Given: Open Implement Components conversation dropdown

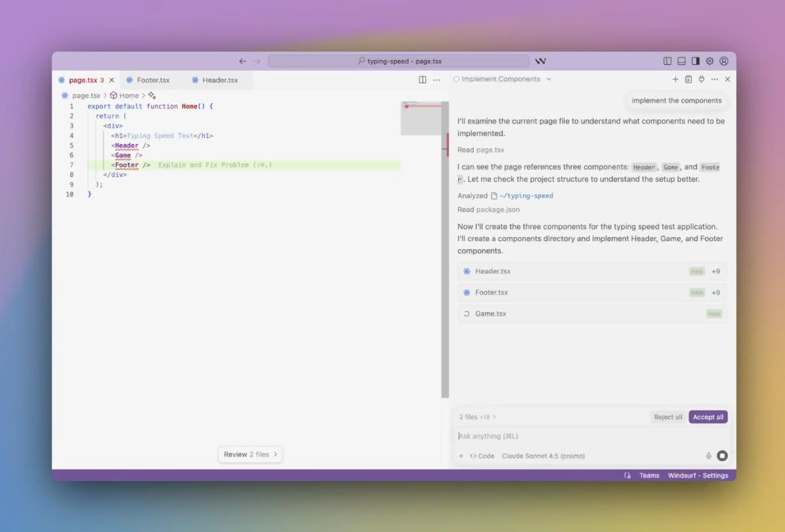Looking at the screenshot, I should coord(502,79).
